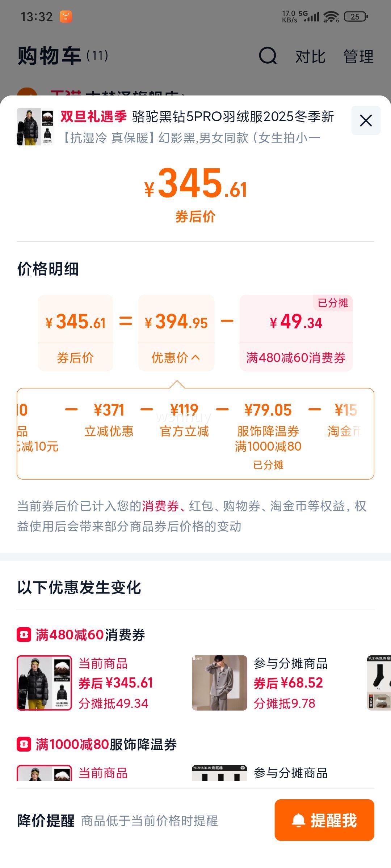391x868 pixels.
Task: Tap the ¥119 官方立减 discount item
Action: [x=184, y=420]
